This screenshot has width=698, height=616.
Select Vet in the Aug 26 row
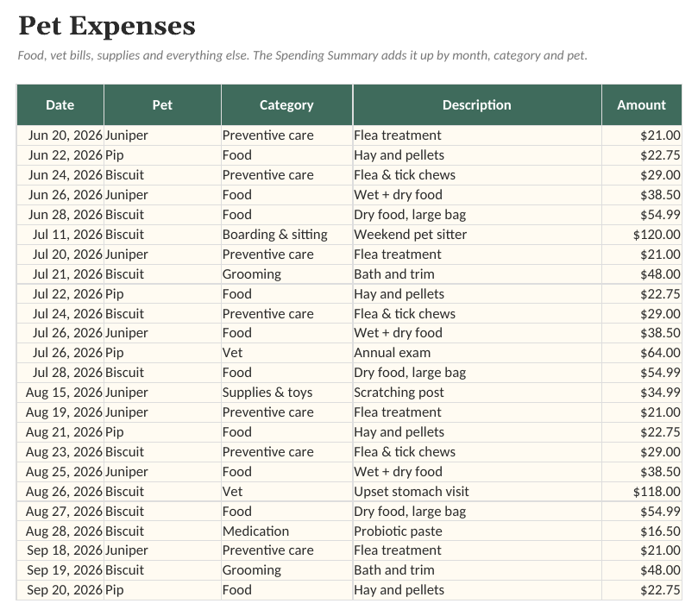[286, 492]
